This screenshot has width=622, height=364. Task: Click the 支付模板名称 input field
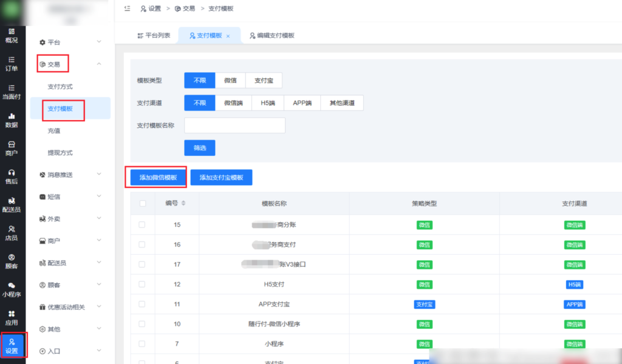point(234,125)
